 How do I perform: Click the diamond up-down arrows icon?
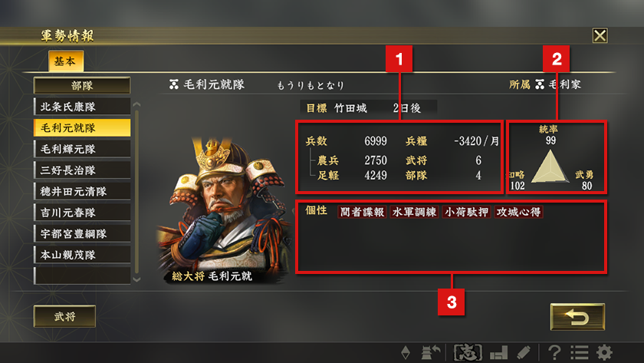[406, 352]
